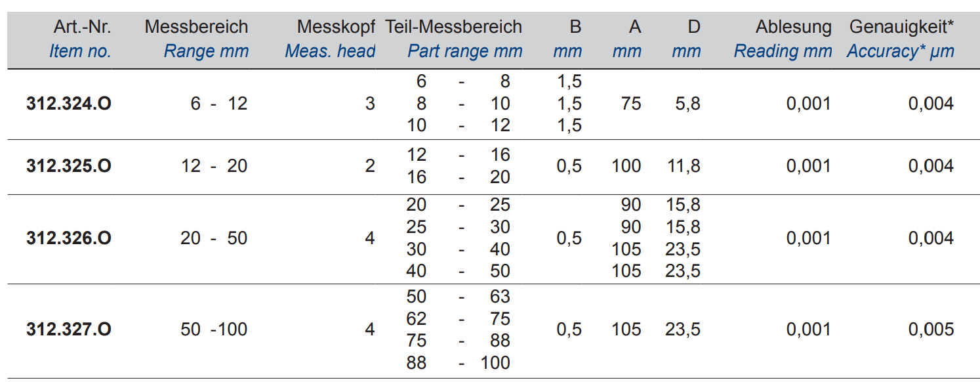
Task: Click the Genauigkeit* column header
Action: 902,27
